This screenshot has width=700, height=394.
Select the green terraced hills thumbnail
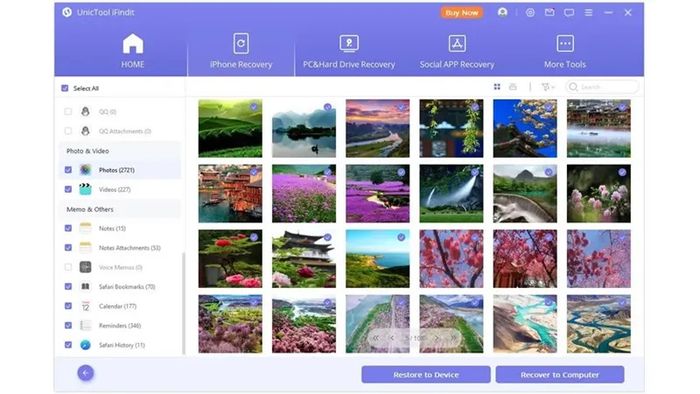click(x=230, y=128)
